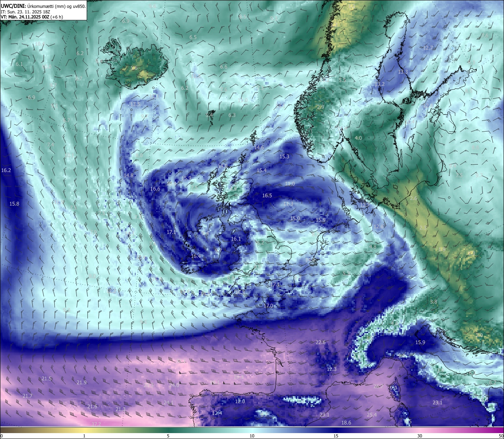Click the value label '12.7' over northern Finland
Viewport: 504px width, 439px height.
(x=428, y=48)
